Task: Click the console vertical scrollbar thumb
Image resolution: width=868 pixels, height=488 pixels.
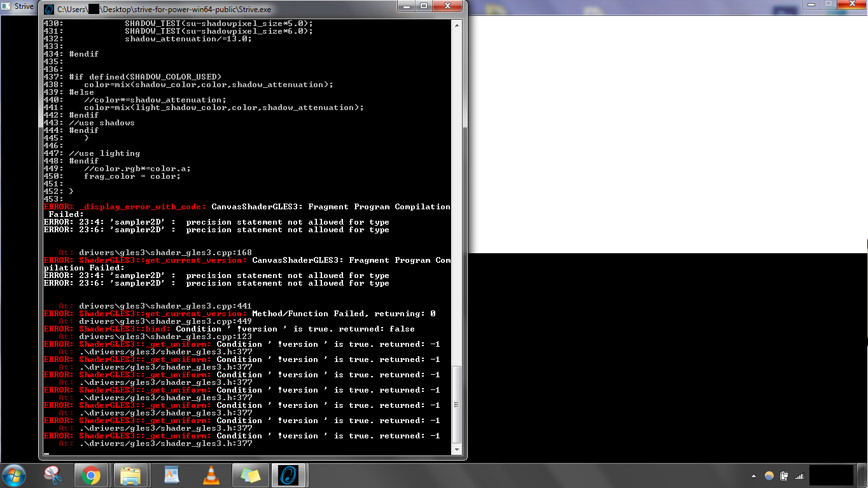Action: [x=456, y=404]
